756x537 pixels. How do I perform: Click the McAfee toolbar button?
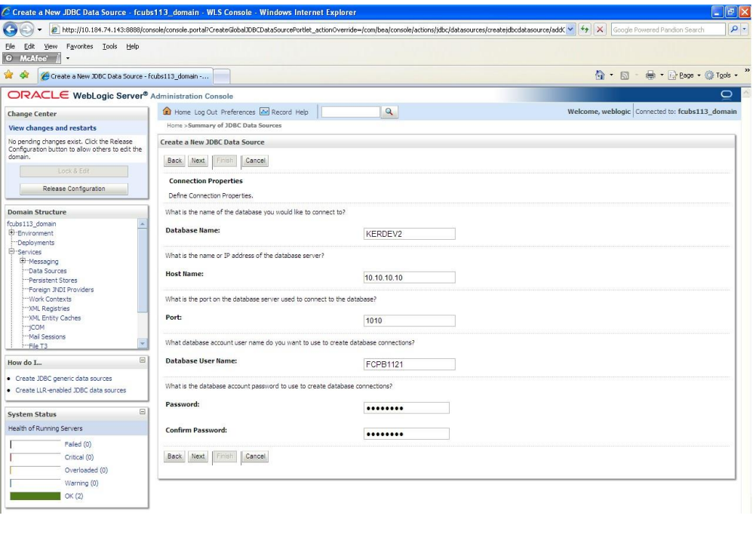tap(32, 58)
